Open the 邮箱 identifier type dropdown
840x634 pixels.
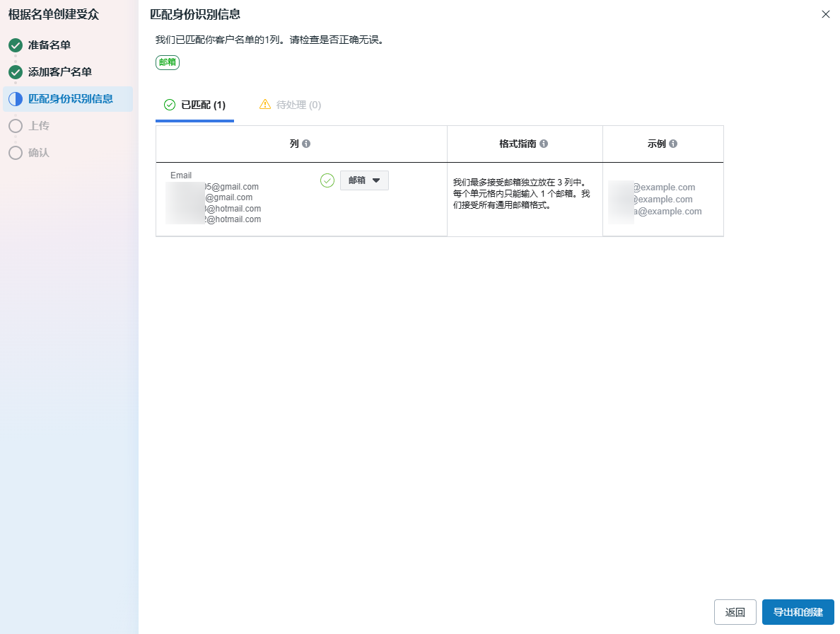pyautogui.click(x=364, y=180)
